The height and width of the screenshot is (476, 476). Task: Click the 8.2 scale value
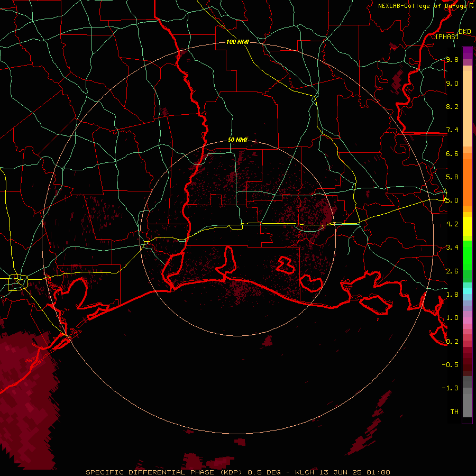click(x=452, y=106)
